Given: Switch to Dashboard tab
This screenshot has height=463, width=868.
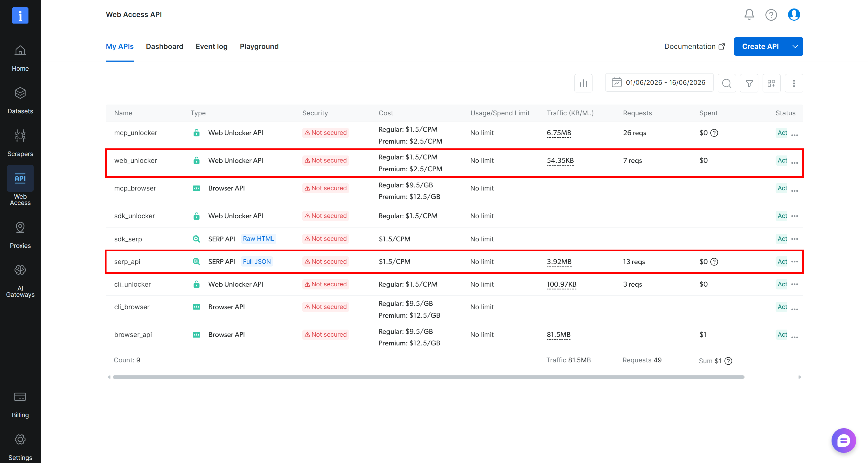Looking at the screenshot, I should click(x=164, y=47).
